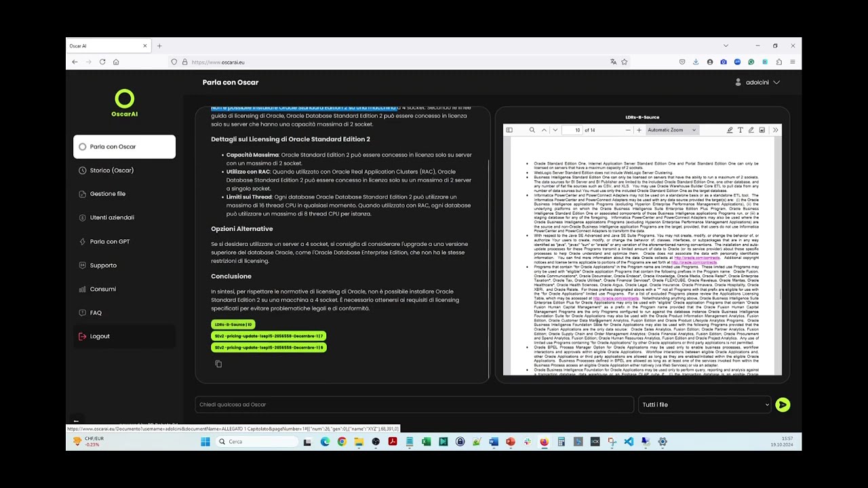Open the 'SEv2-pricing-update' source chip ending in 7
Viewport: 868px width, 488px height.
click(x=269, y=336)
